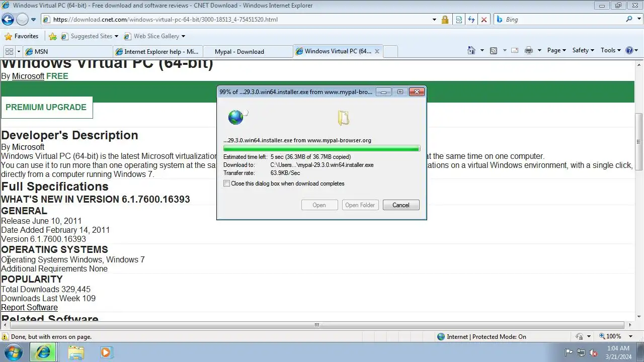644x362 pixels.
Task: Expand the address bar autocomplete dropdown arrow
Action: (434, 20)
